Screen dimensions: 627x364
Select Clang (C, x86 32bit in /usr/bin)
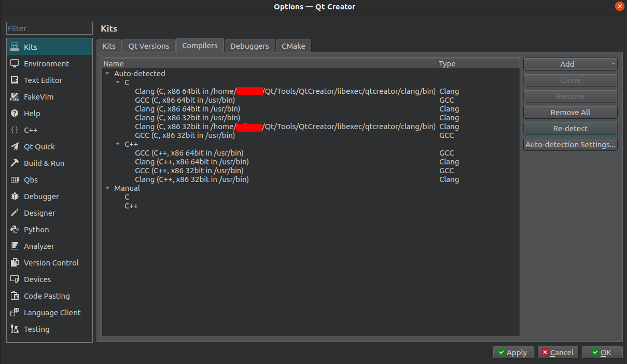click(187, 118)
